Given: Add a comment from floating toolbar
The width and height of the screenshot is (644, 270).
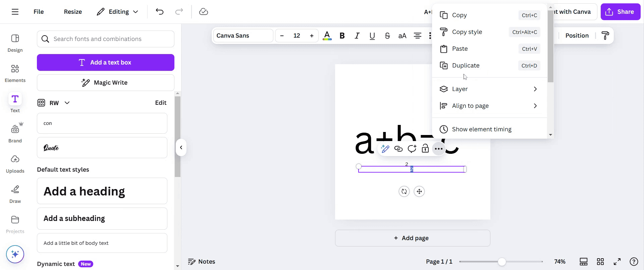Looking at the screenshot, I should 412,149.
